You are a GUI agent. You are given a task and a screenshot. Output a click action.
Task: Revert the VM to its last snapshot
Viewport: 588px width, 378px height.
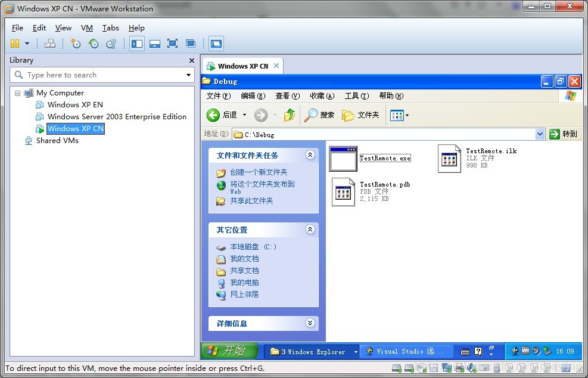[x=94, y=44]
